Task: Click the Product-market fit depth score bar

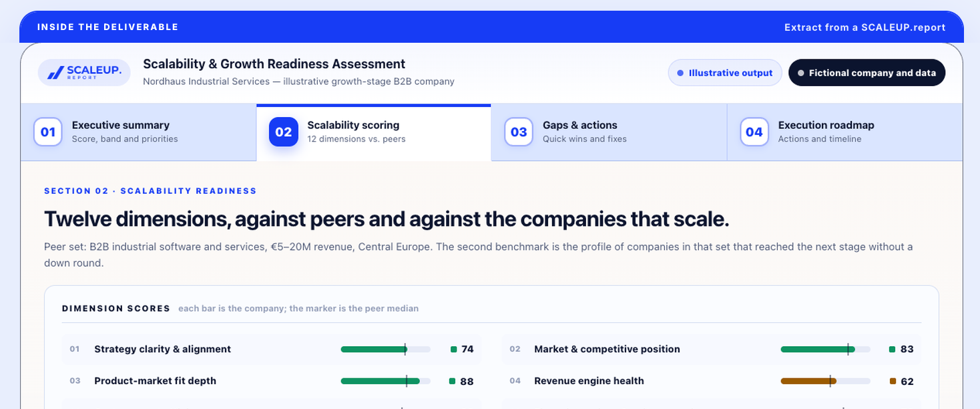Action: (385, 381)
